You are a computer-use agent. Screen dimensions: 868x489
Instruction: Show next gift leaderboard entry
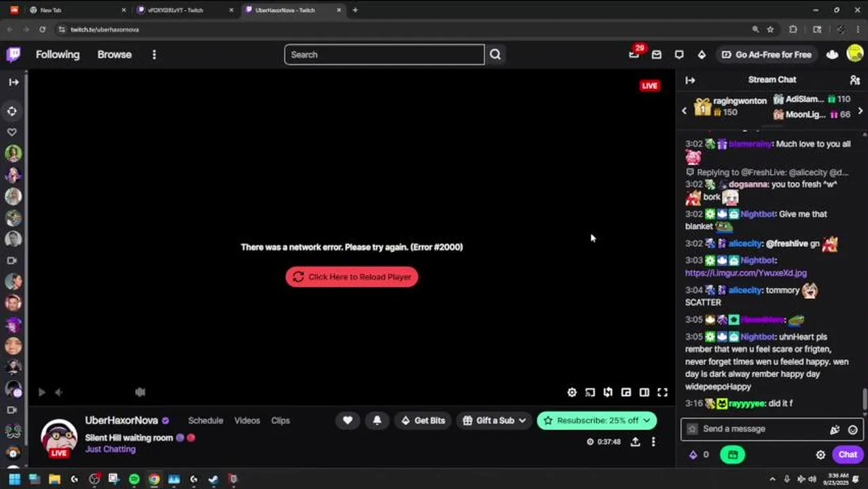(861, 111)
